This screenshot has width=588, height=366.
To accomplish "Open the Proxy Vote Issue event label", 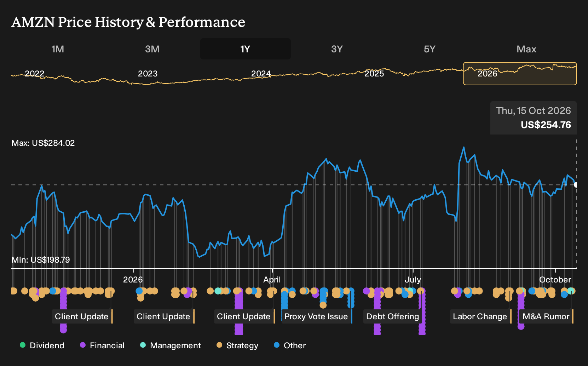I will [x=317, y=316].
